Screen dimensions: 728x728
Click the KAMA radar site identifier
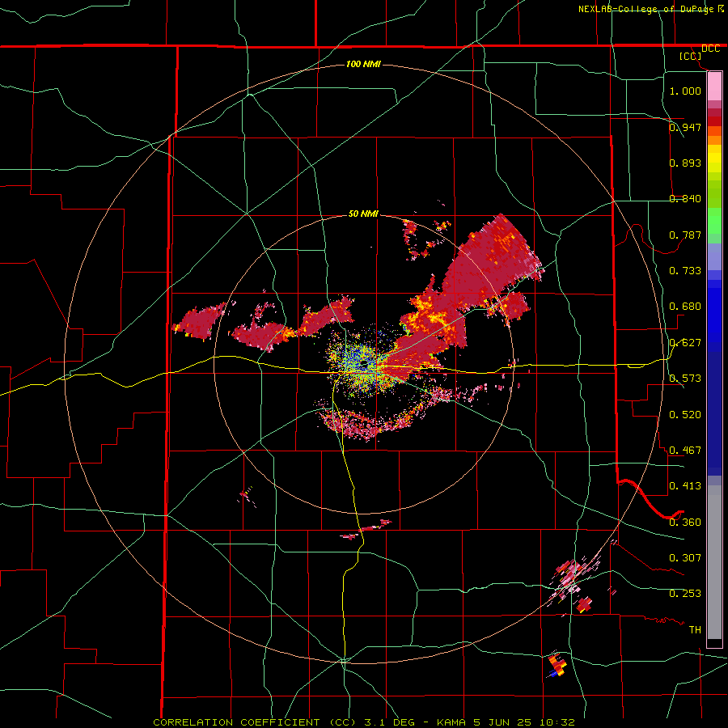click(452, 722)
